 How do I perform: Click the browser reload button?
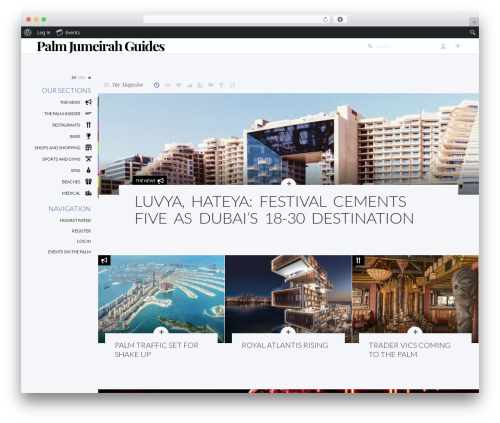(325, 19)
